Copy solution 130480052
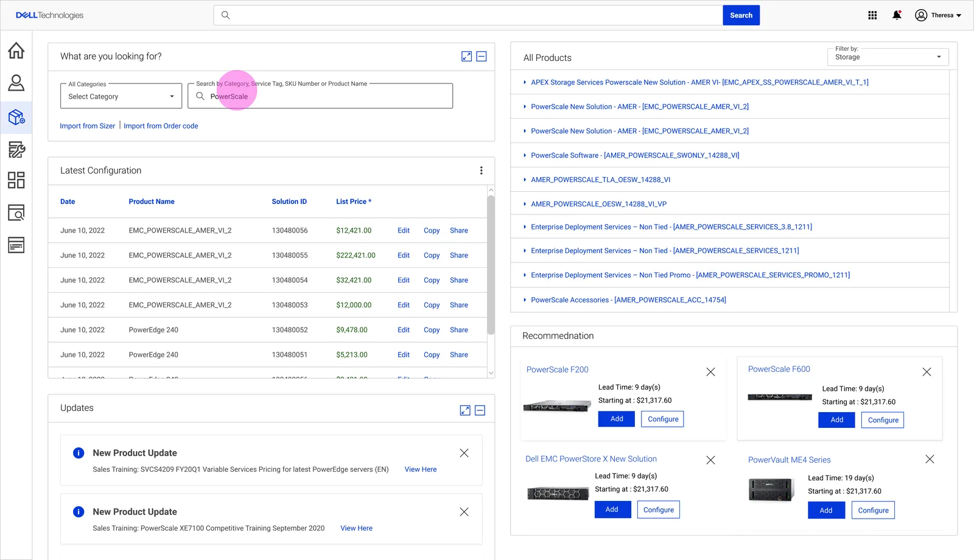This screenshot has height=560, width=974. pyautogui.click(x=432, y=331)
